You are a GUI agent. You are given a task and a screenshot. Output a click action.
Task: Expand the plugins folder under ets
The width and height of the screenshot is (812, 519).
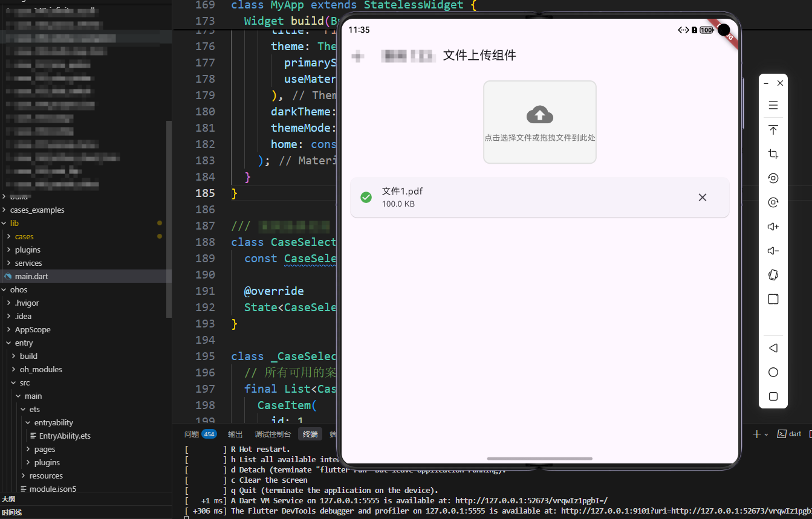pos(47,462)
